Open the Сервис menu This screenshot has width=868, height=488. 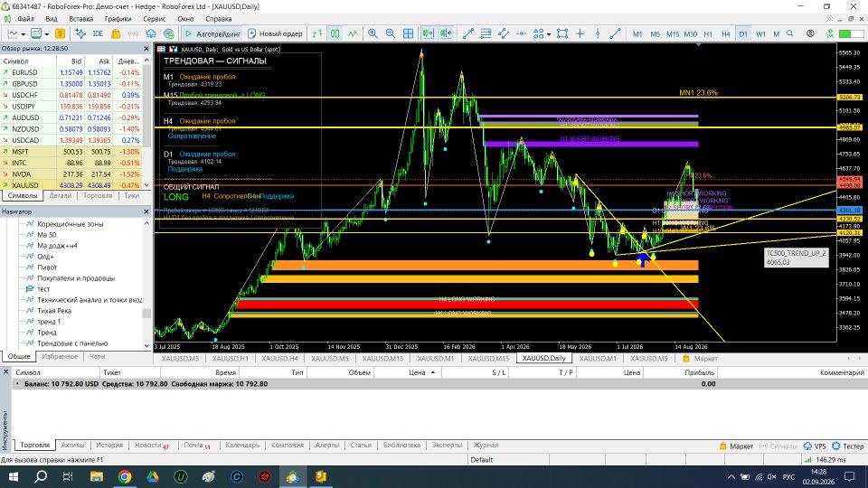(x=154, y=19)
